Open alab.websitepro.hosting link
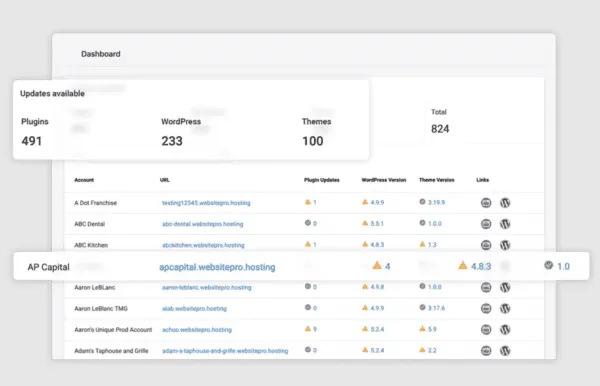600x386 pixels. [x=194, y=308]
